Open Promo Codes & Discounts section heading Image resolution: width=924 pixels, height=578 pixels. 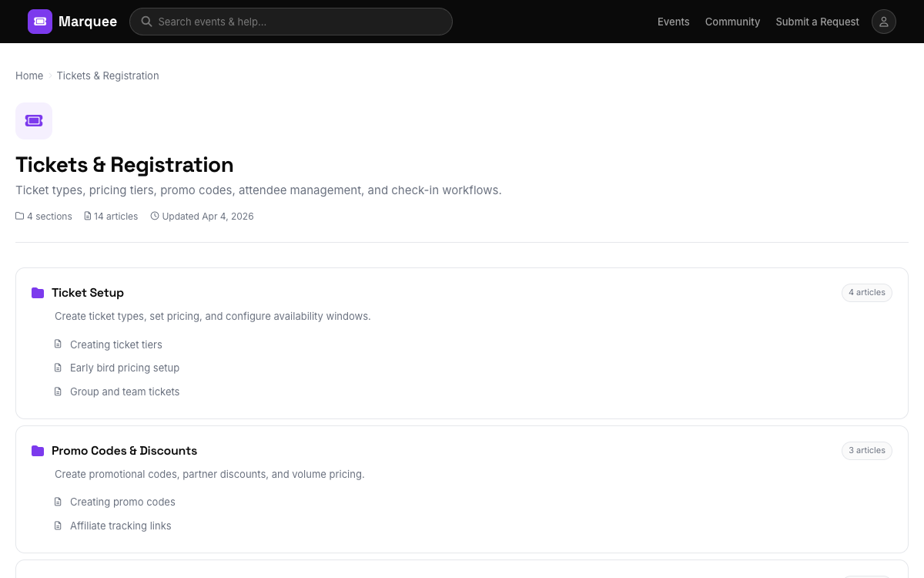pyautogui.click(x=124, y=451)
